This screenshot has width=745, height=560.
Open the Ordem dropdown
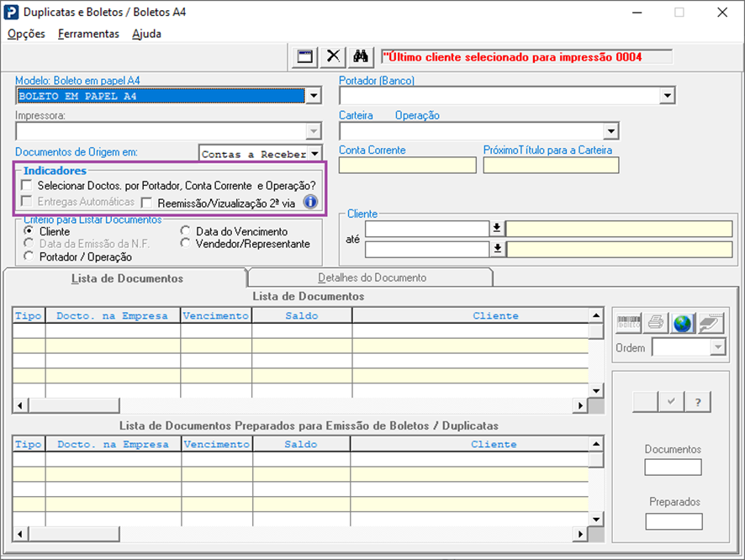click(717, 347)
